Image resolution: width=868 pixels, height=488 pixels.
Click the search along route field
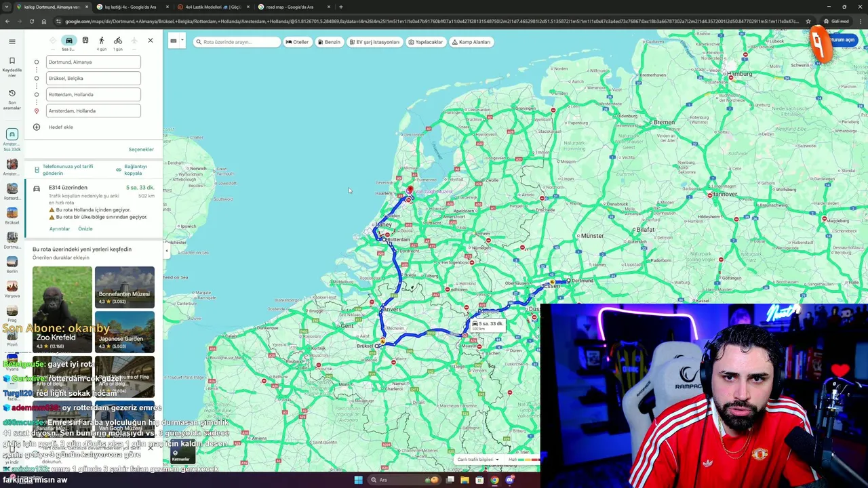(237, 42)
